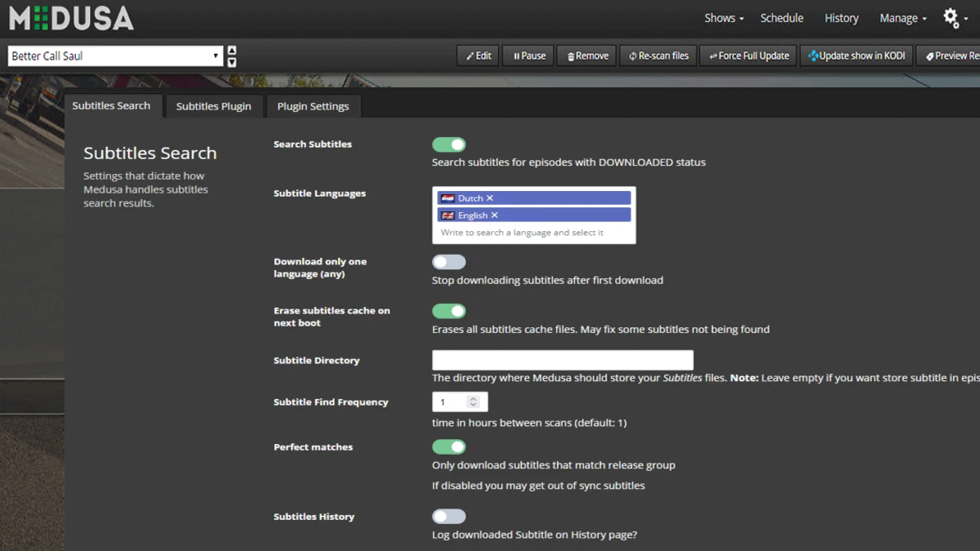Screen dimensions: 980x551
Task: Enable Download only one language toggle
Action: 448,262
